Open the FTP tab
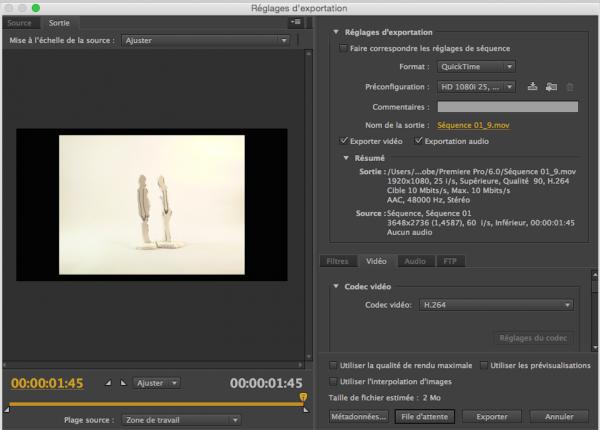The width and height of the screenshot is (600, 430). point(450,261)
